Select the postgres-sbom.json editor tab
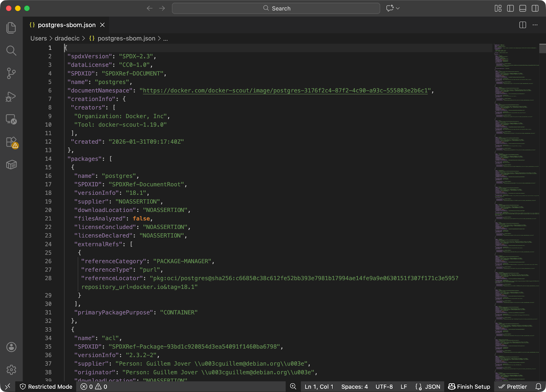 tap(67, 25)
